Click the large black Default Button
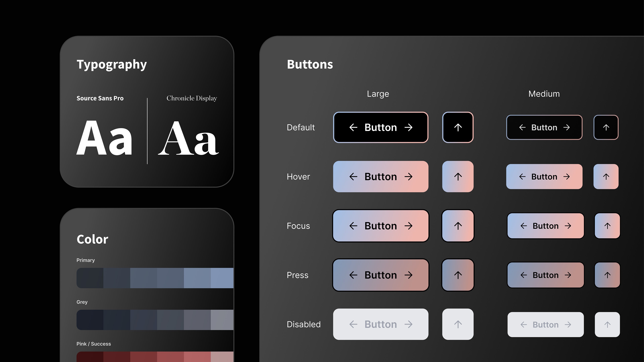Screen dimensions: 644x362 point(381,127)
